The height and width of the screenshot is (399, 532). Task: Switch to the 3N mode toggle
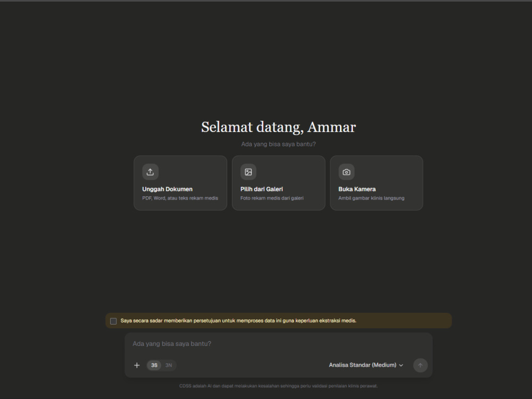(169, 365)
